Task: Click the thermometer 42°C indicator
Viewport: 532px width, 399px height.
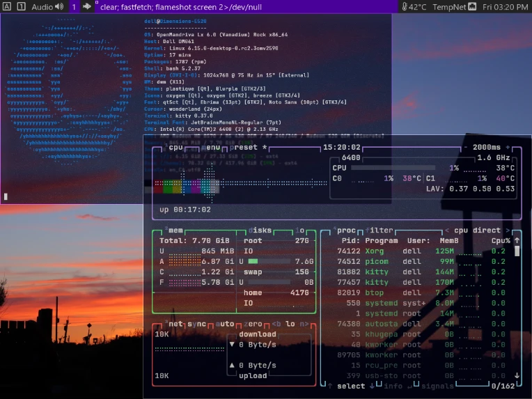Action: 414,7
